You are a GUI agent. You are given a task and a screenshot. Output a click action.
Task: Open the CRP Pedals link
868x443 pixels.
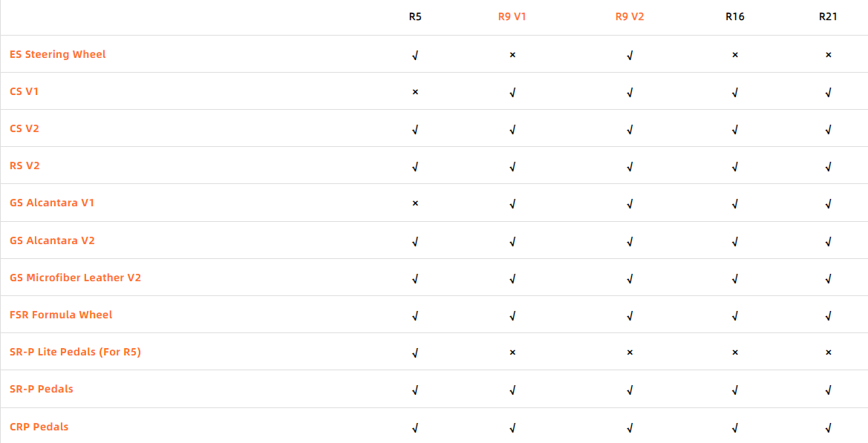tap(39, 427)
